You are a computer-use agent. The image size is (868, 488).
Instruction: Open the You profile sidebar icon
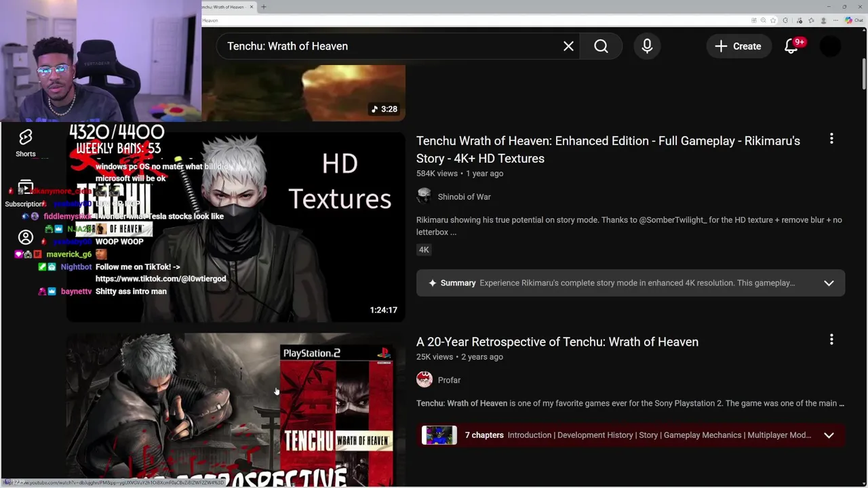tap(26, 237)
